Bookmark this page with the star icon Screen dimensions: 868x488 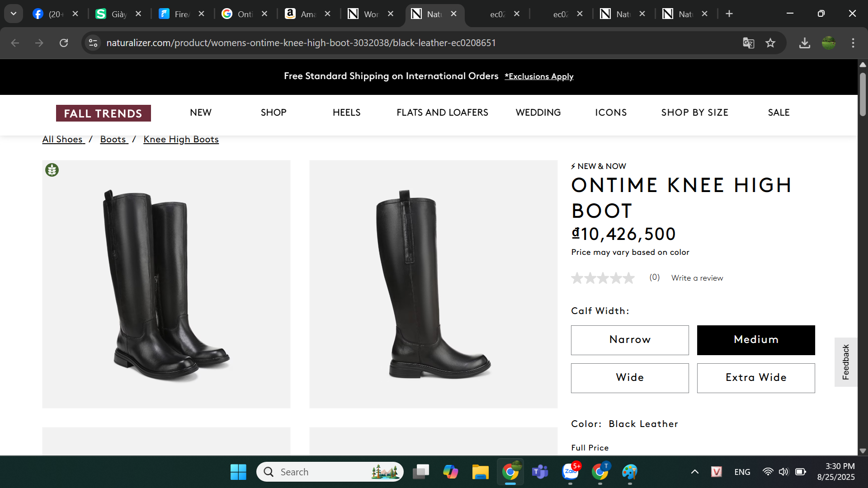(770, 43)
